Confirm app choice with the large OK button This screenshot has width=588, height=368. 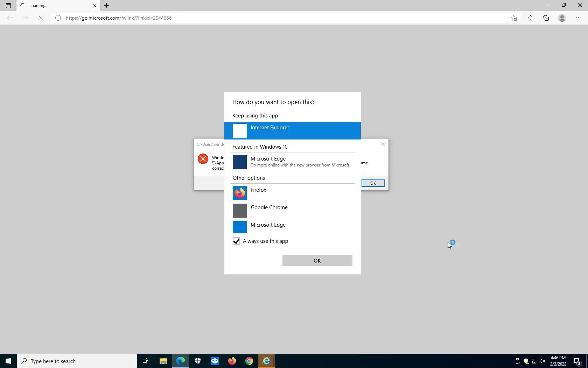coord(317,260)
